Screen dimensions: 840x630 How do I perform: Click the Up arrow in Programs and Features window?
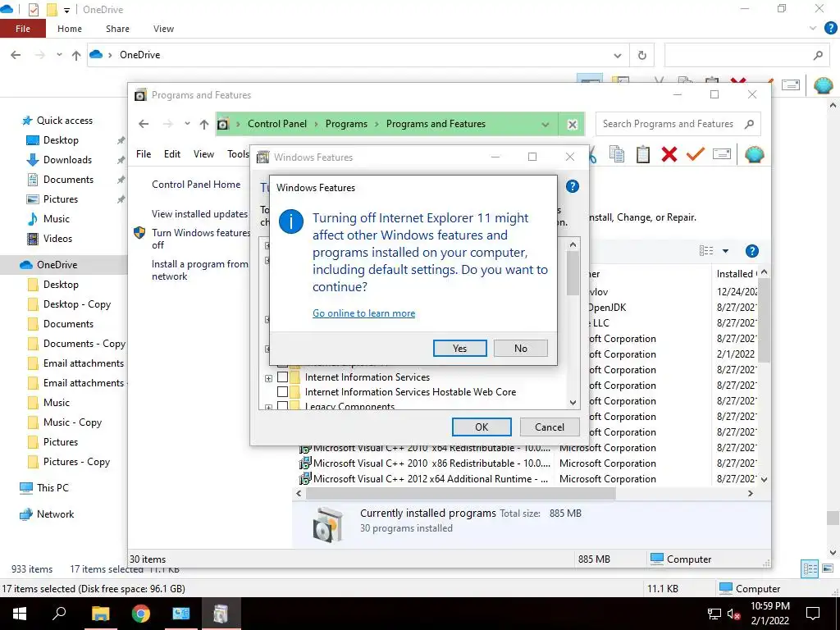[203, 125]
